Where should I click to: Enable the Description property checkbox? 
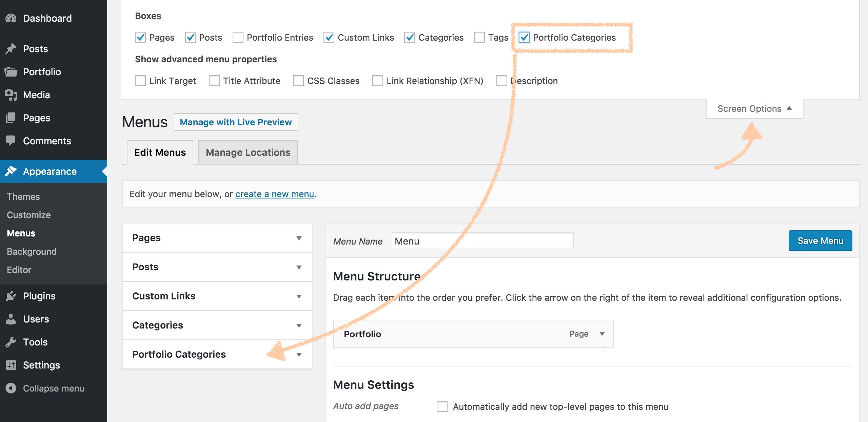click(502, 81)
